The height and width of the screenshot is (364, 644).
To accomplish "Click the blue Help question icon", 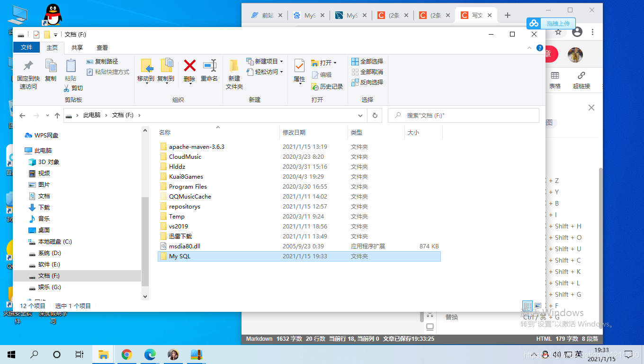I will 539,48.
